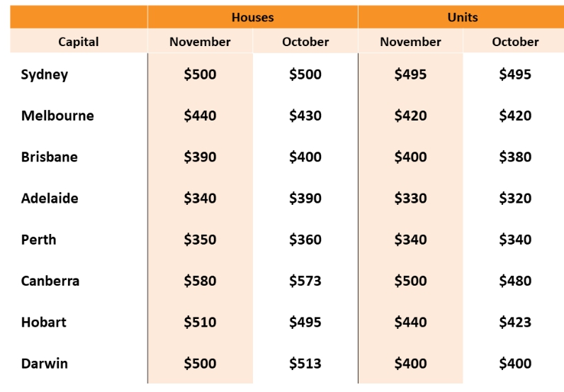The height and width of the screenshot is (392, 564).
Task: Click the Units October column header
Action: click(515, 41)
